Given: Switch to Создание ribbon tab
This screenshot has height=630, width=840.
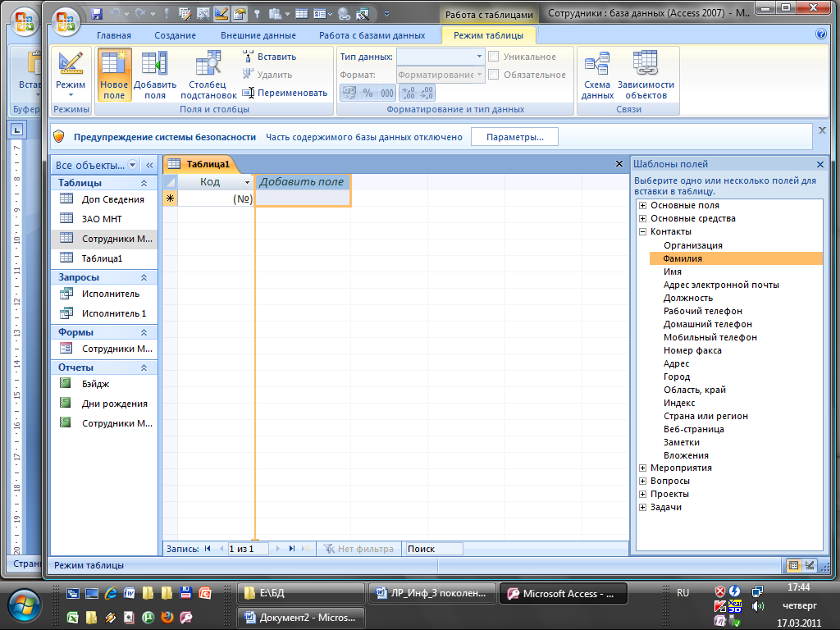Looking at the screenshot, I should coord(176,35).
